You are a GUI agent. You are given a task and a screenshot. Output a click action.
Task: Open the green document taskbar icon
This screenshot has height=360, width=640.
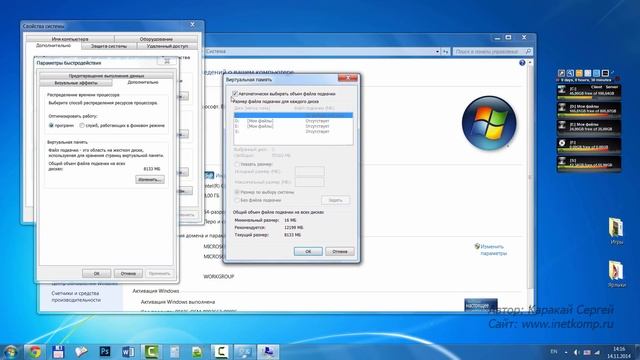pyautogui.click(x=197, y=351)
